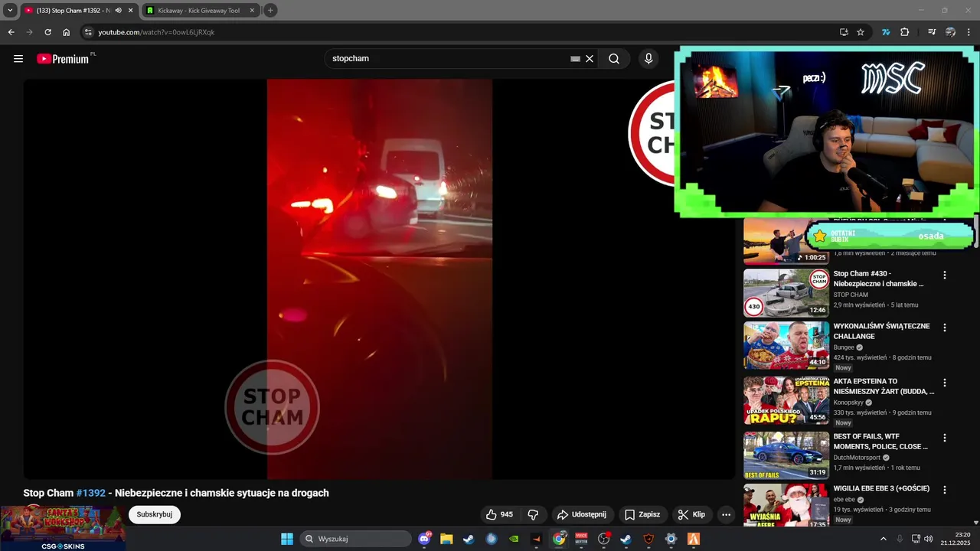
Task: Open Stop Cham #430 video thumbnail
Action: 786,292
